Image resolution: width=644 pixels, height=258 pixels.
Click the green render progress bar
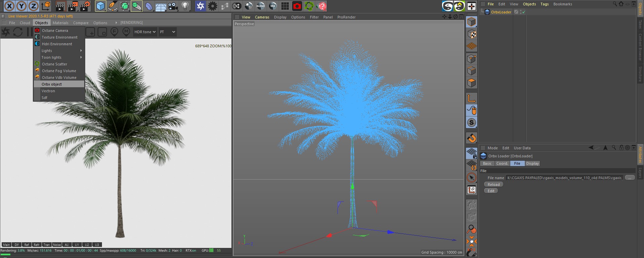[5, 255]
